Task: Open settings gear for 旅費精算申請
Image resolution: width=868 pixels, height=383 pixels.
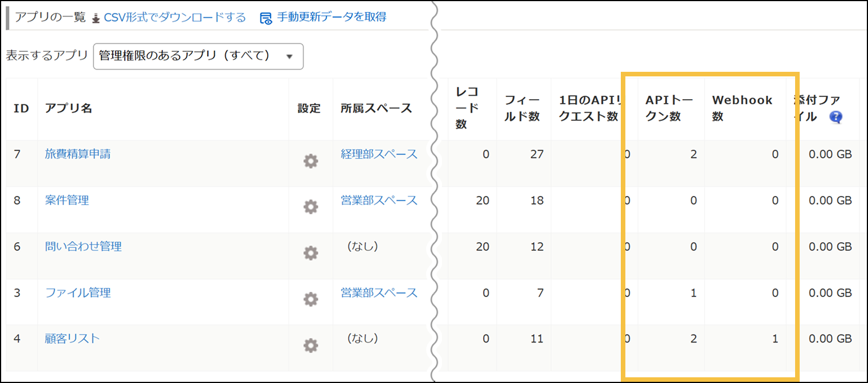Action: point(310,161)
